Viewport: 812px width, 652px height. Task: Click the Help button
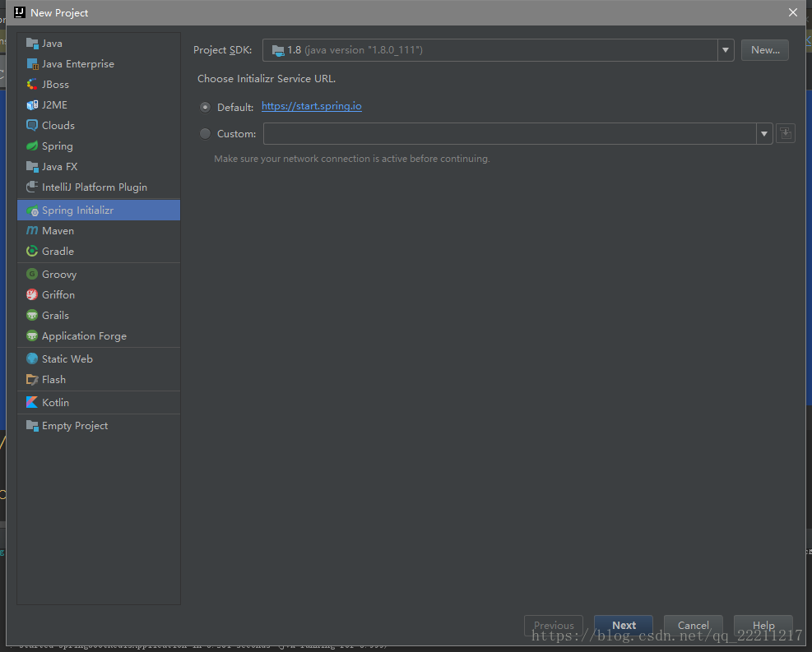coord(763,625)
